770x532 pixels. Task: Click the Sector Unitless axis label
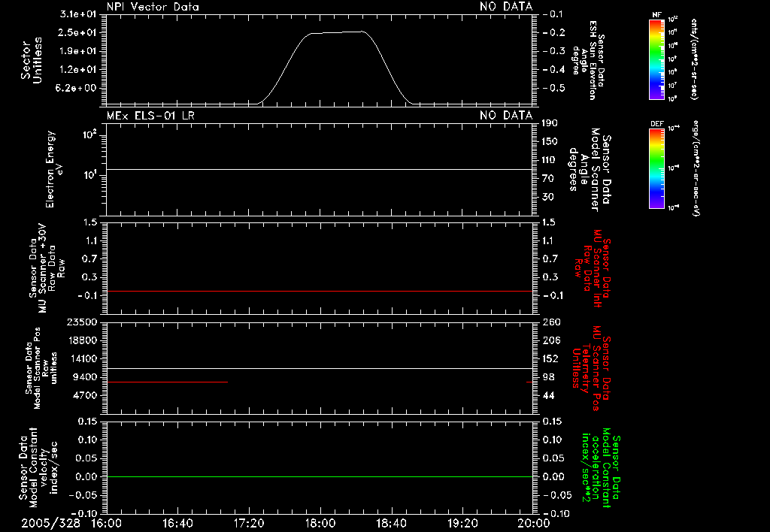click(32, 60)
